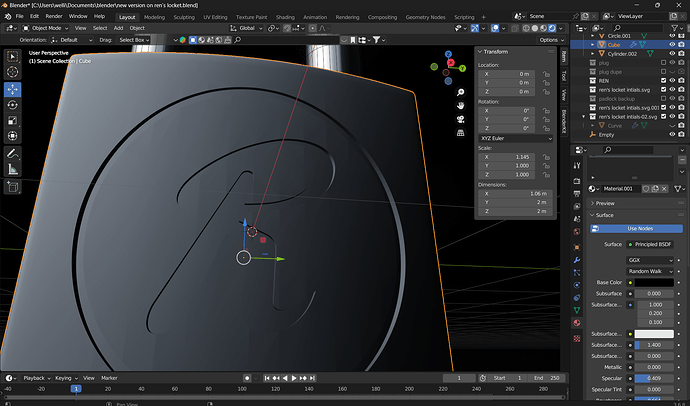Viewport: 690px width, 406px height.
Task: Select the Measure tool
Action: pos(12,169)
